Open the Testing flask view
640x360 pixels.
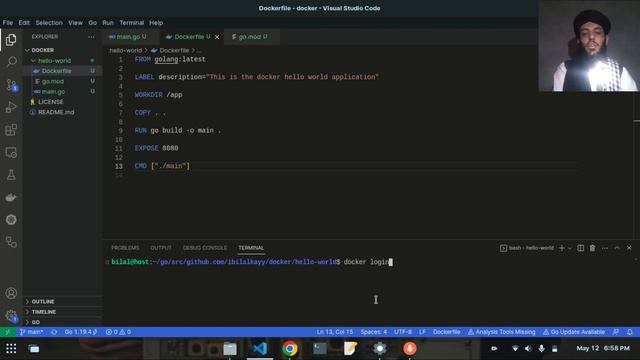point(11,175)
